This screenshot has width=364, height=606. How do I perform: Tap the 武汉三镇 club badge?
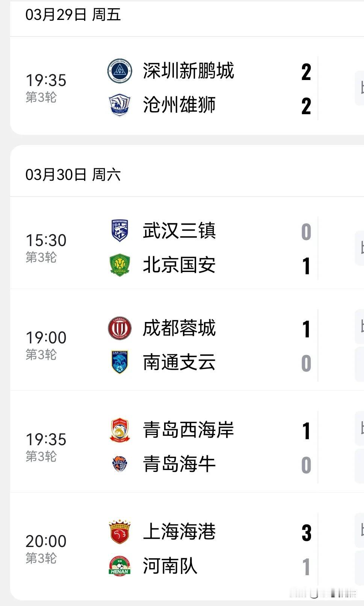120,231
